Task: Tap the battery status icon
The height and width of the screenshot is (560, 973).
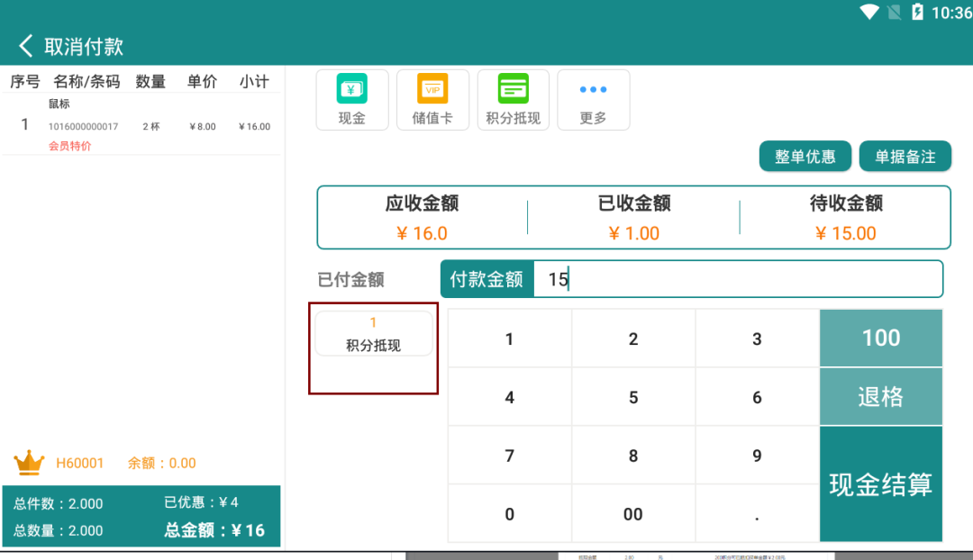Action: pyautogui.click(x=917, y=13)
